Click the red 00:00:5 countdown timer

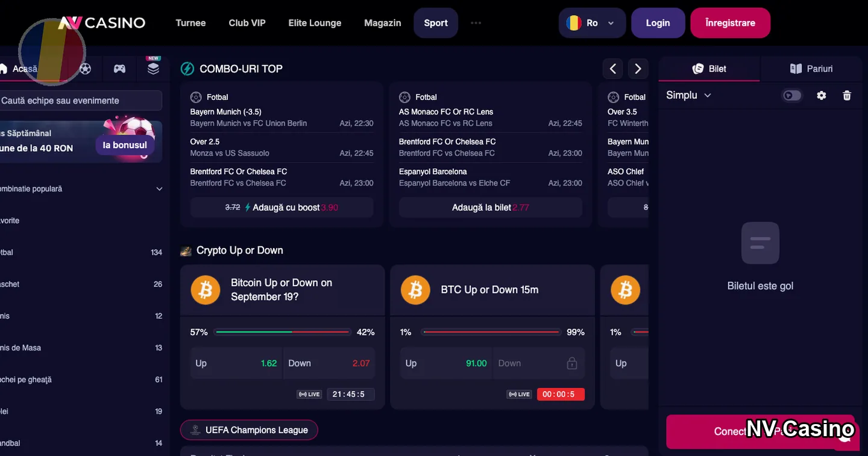click(x=561, y=395)
